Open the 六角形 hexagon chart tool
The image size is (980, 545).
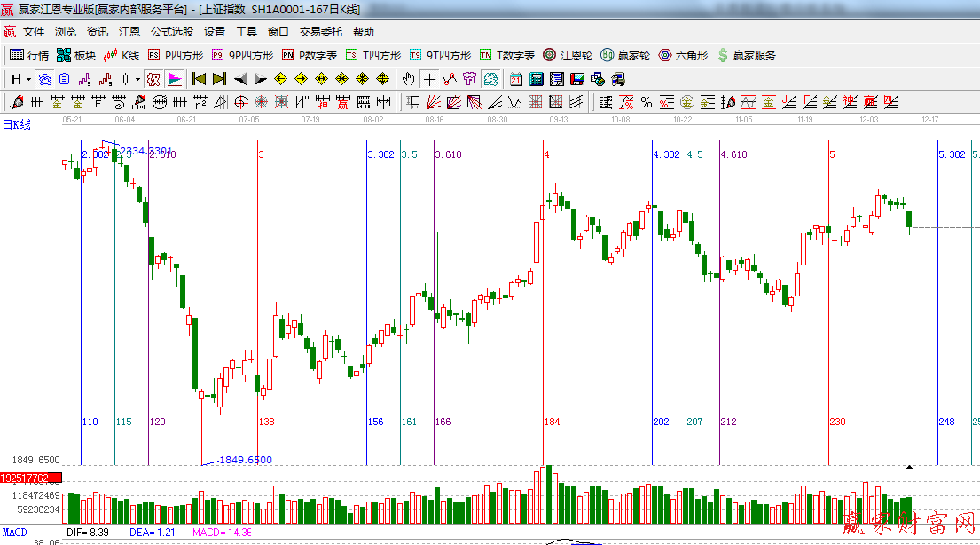(683, 55)
